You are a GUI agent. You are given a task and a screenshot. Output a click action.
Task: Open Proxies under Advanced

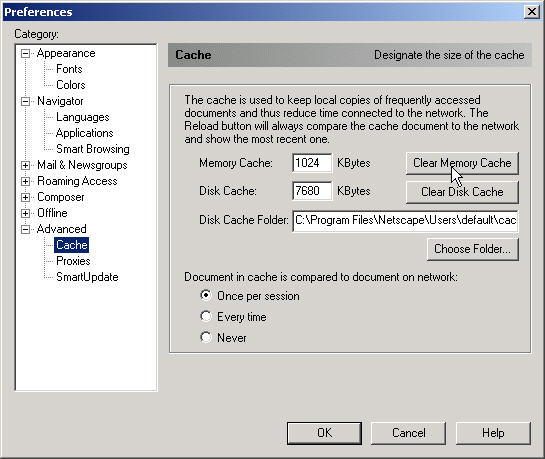73,261
